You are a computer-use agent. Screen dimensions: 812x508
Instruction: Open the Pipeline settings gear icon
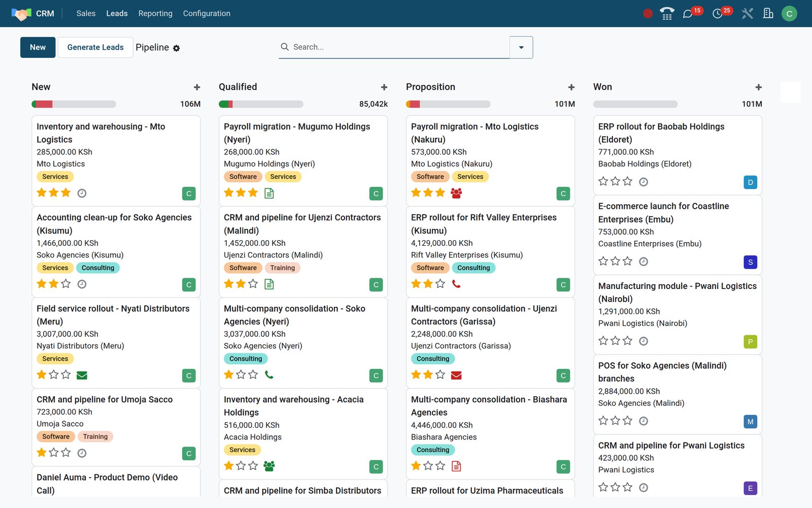(x=176, y=48)
